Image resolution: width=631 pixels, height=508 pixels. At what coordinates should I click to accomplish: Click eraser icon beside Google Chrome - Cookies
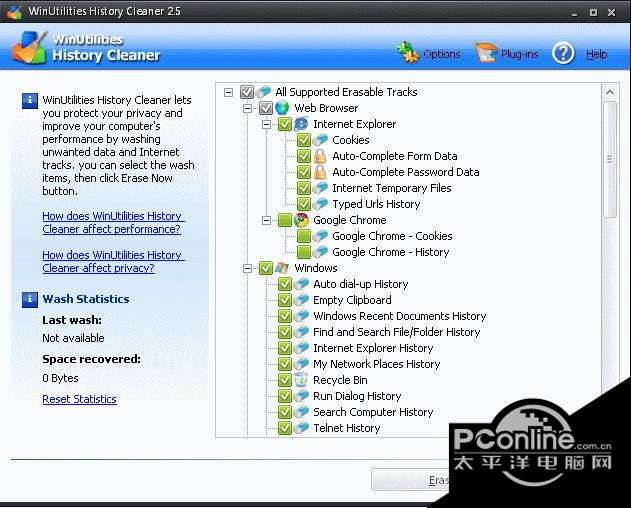[320, 236]
